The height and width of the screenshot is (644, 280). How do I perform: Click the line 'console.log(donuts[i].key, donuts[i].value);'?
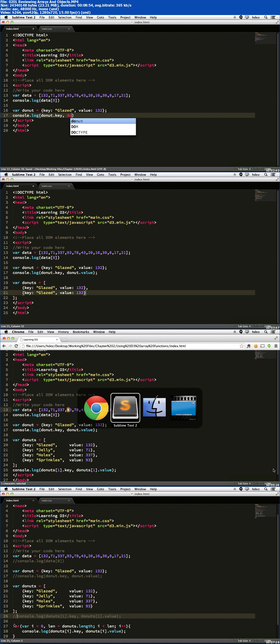click(74, 631)
